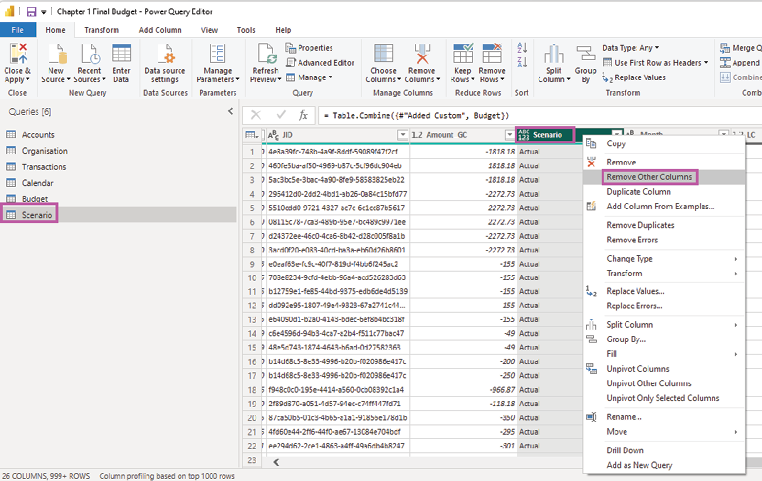The image size is (762, 481).
Task: Click the Enter Data icon
Action: click(121, 54)
